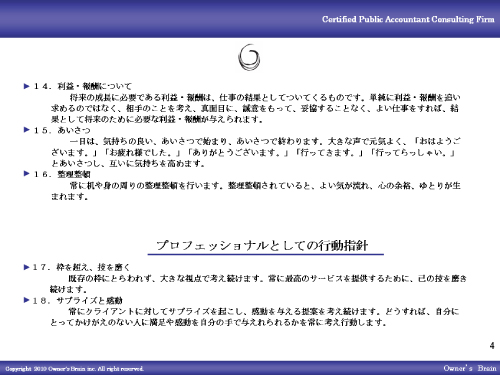Click the プロフェッショナルとしての行動指針 section title
The height and width of the screenshot is (375, 500).
click(x=262, y=246)
